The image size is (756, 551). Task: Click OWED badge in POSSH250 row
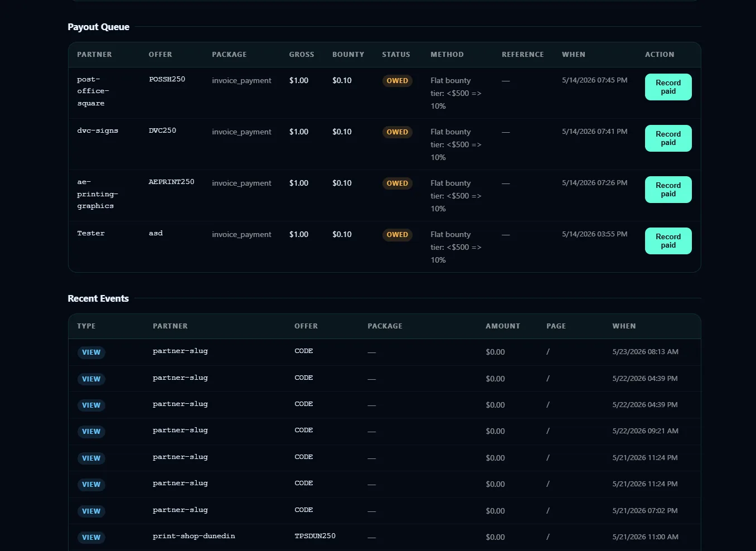click(x=397, y=81)
